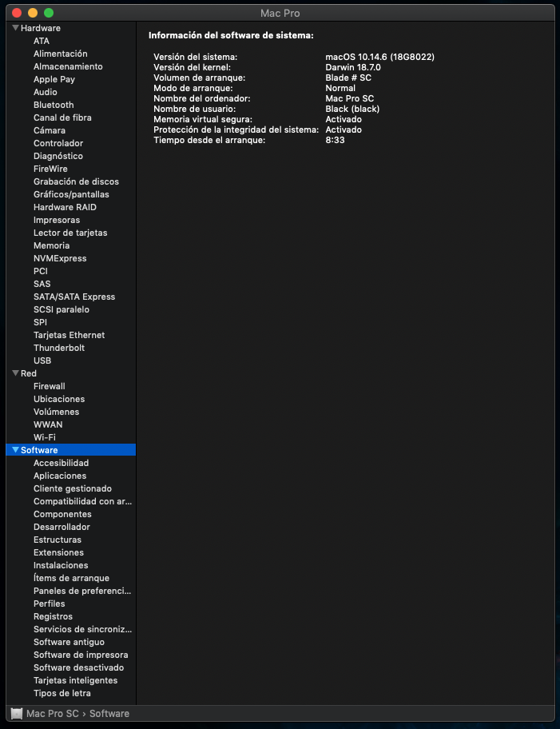Select Tipos de letra entry
Screen dimensions: 560x729
click(x=62, y=693)
